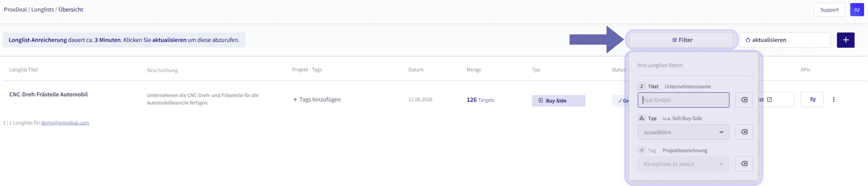Open the 'CNC-Dreh-Frästeile Automobil' longlist
The width and height of the screenshot is (868, 186).
[x=49, y=94]
